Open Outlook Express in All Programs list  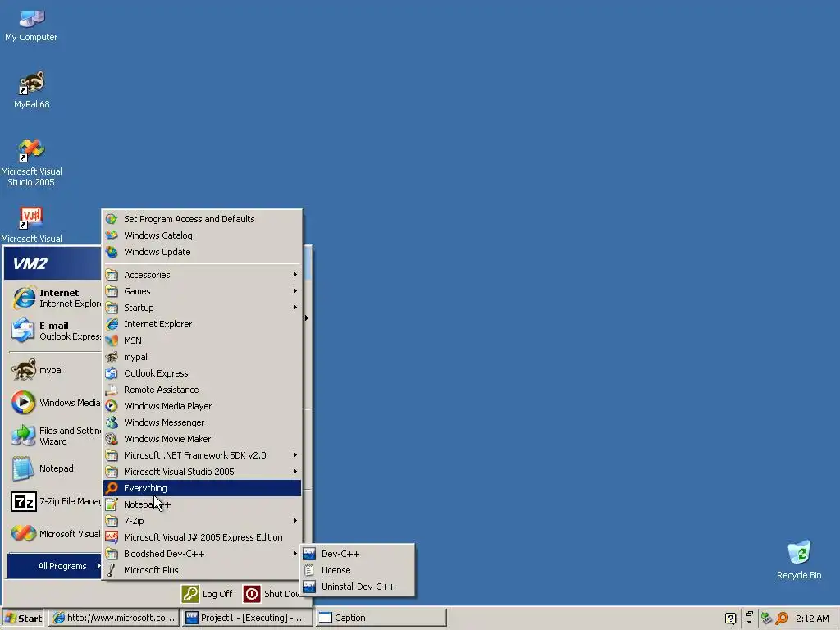202,373
